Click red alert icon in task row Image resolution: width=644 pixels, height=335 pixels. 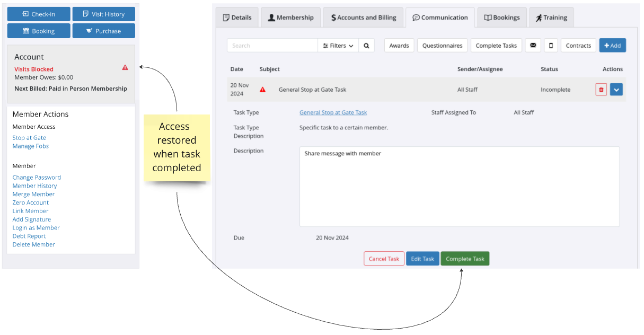coord(262,90)
